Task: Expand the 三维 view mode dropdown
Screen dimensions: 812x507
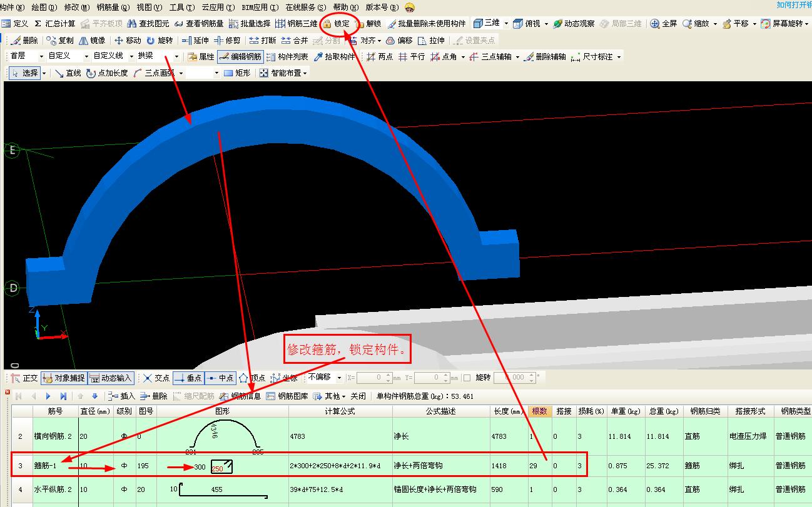Action: 506,24
